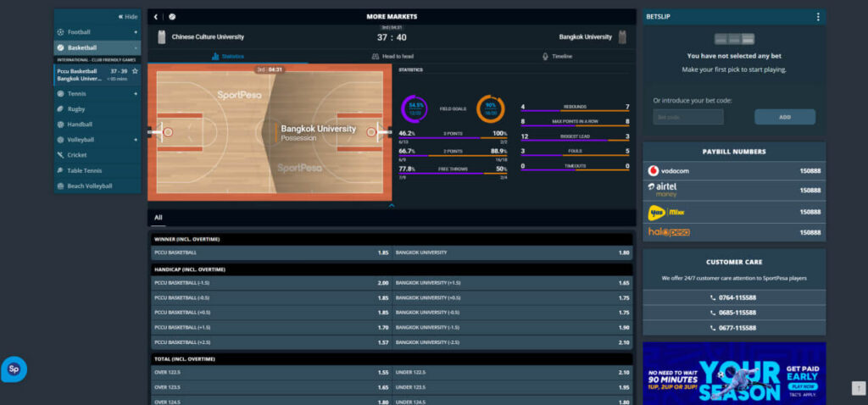868x405 pixels.
Task: Click the Airtel Money paybill row
Action: tap(734, 191)
